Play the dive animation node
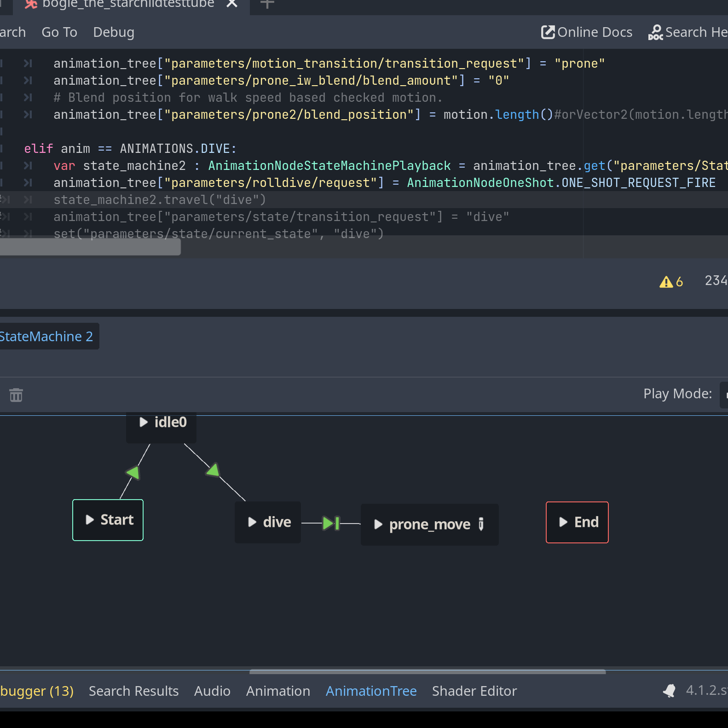This screenshot has width=728, height=728. pos(252,522)
